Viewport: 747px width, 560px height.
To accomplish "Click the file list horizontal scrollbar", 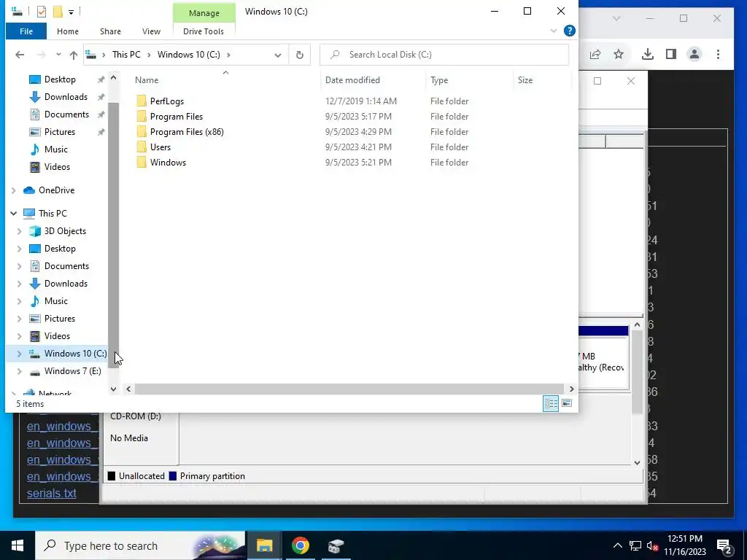I will 349,389.
